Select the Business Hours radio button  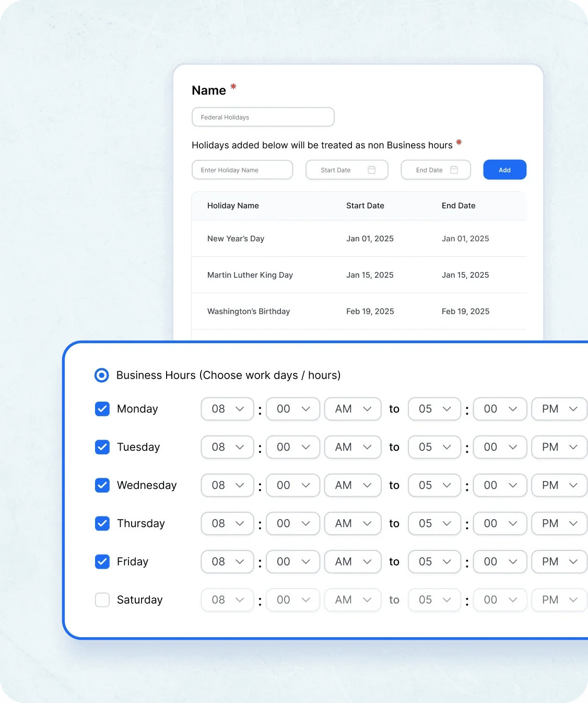[x=102, y=375]
